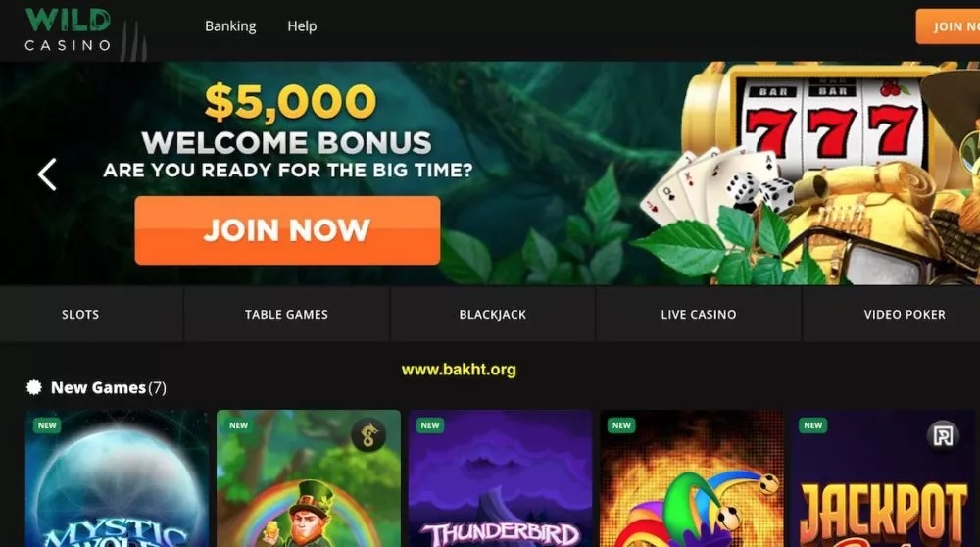This screenshot has height=547, width=980.
Task: Open the Live Casino category
Action: click(x=699, y=315)
